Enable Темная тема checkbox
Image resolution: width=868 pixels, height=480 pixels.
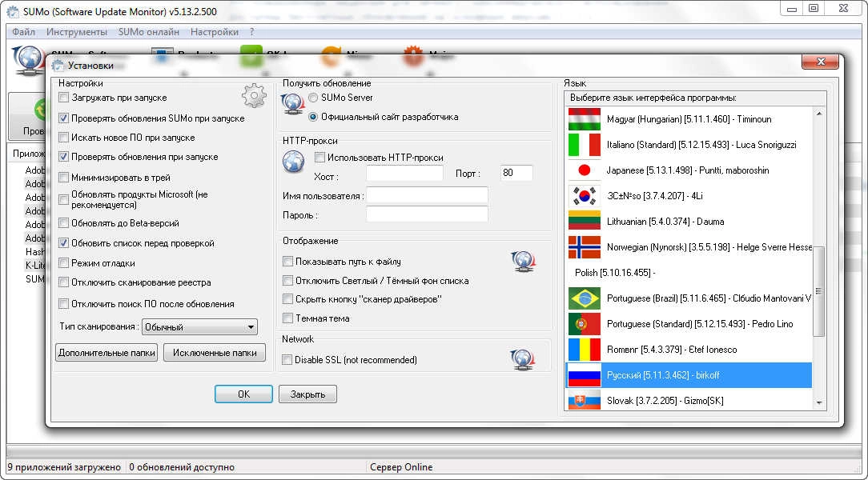287,318
